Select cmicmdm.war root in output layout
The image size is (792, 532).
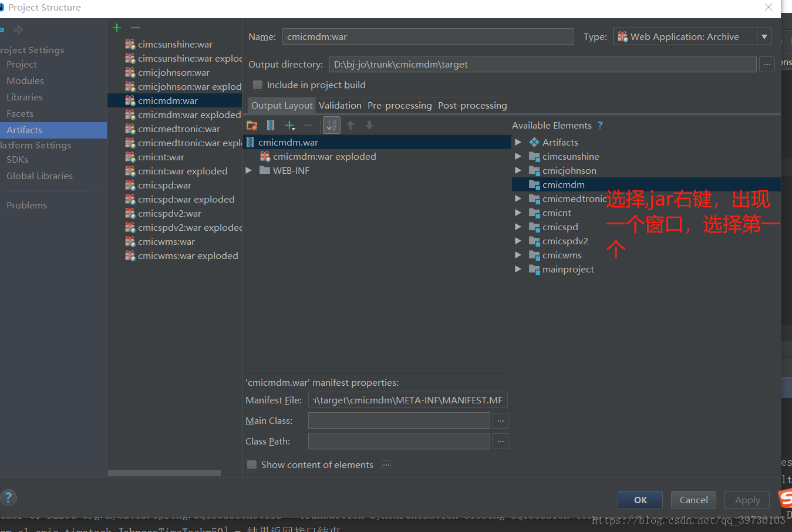(377, 142)
